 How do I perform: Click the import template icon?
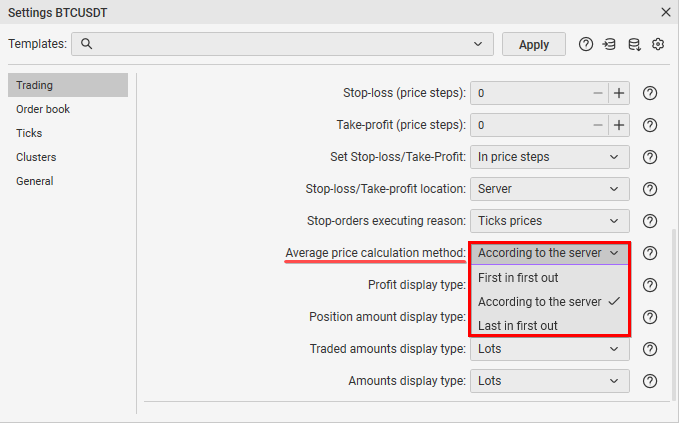point(609,44)
